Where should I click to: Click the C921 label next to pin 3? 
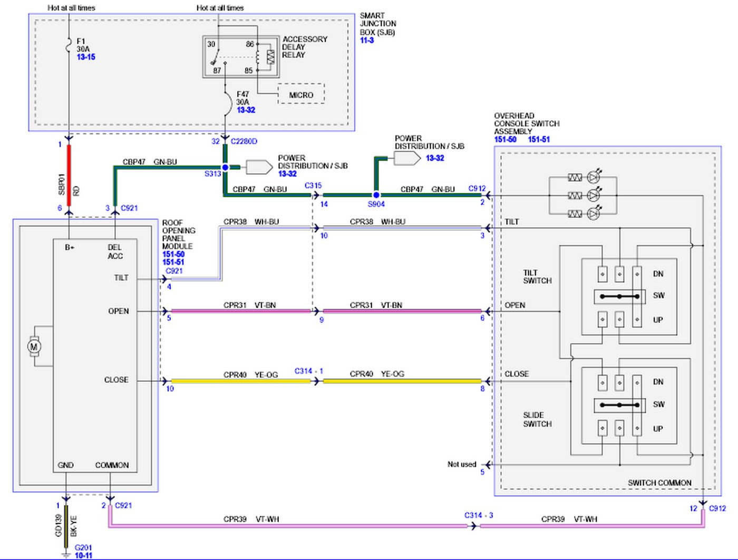129,208
